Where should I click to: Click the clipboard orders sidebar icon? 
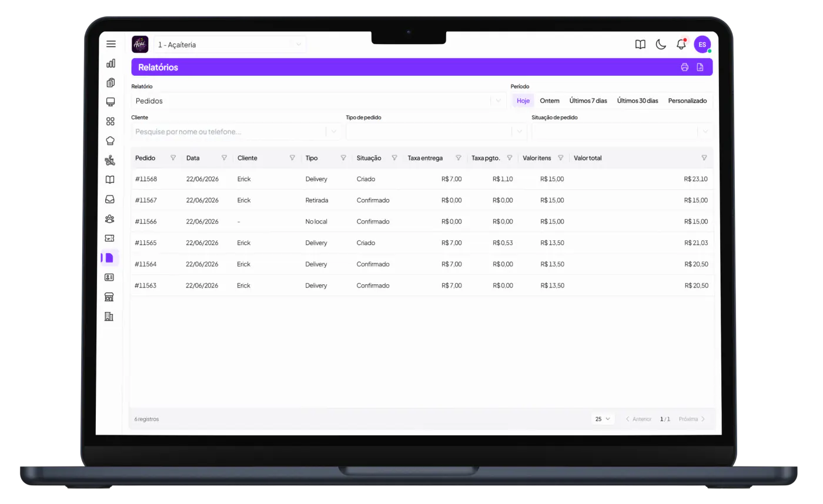tap(111, 83)
